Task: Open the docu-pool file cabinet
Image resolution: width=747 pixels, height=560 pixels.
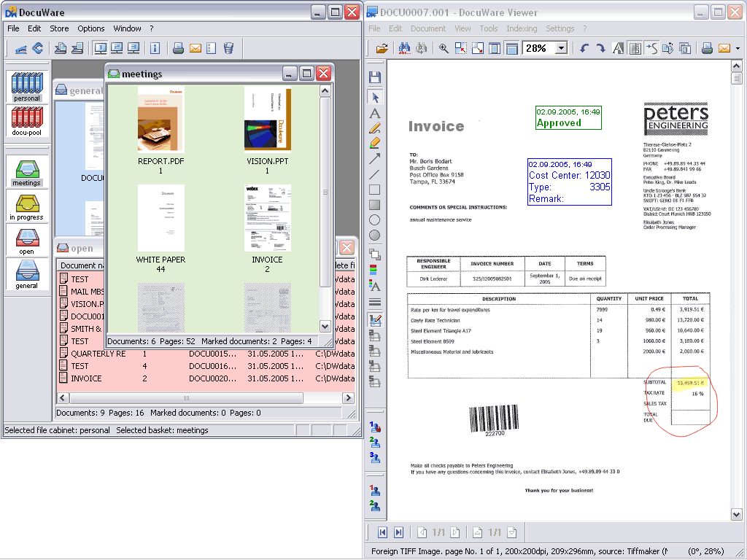Action: [x=27, y=122]
